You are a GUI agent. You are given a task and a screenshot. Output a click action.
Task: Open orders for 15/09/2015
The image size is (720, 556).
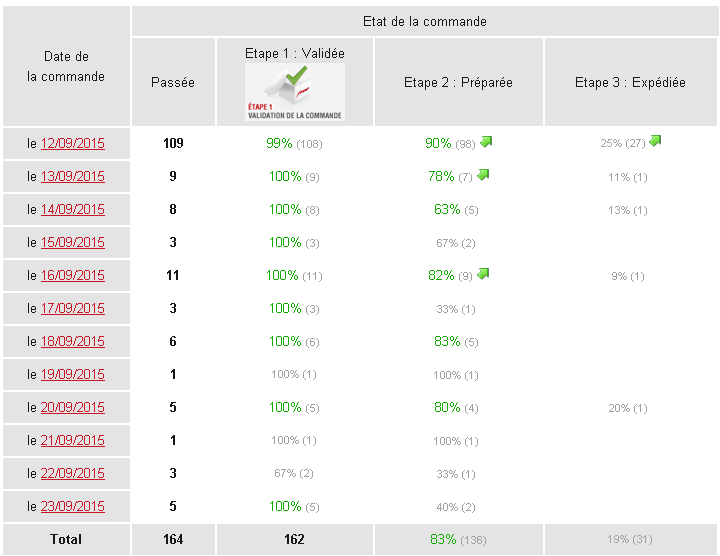72,243
